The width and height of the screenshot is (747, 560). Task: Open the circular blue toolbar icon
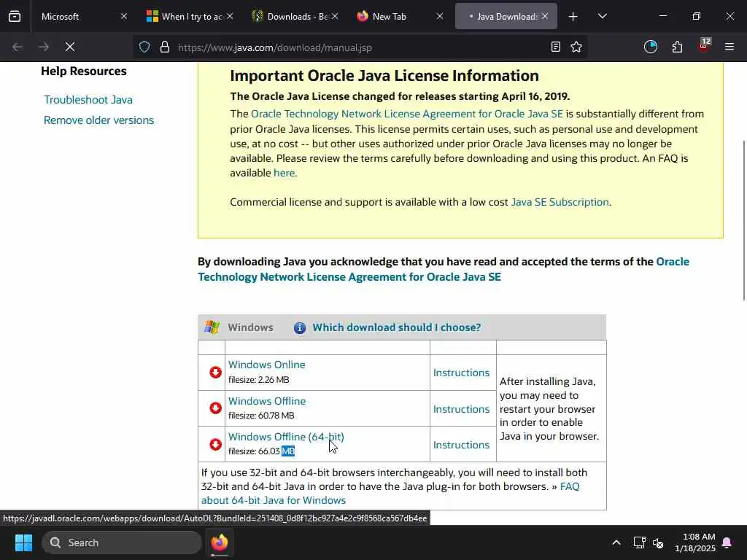[x=650, y=47]
